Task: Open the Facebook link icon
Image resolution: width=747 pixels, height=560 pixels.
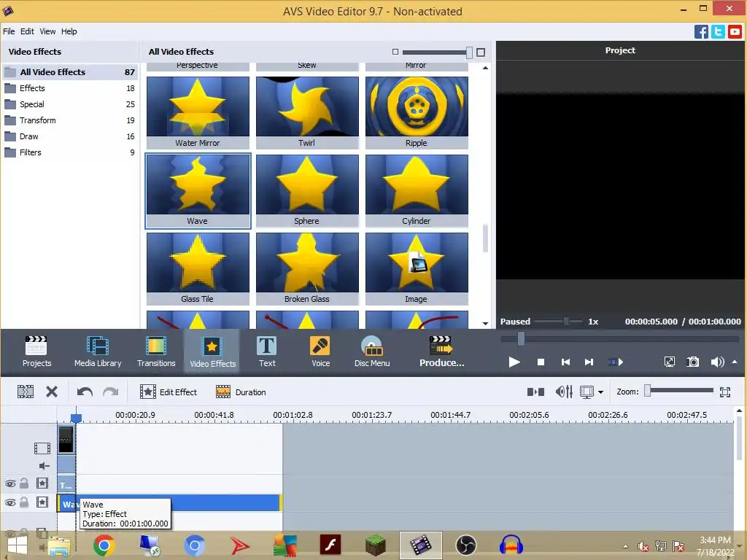Action: click(701, 32)
